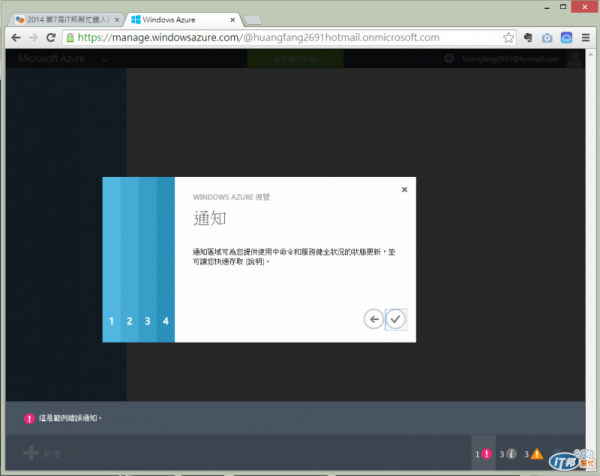The image size is (600, 476).
Task: Bookmark page with the star icon
Action: [508, 37]
